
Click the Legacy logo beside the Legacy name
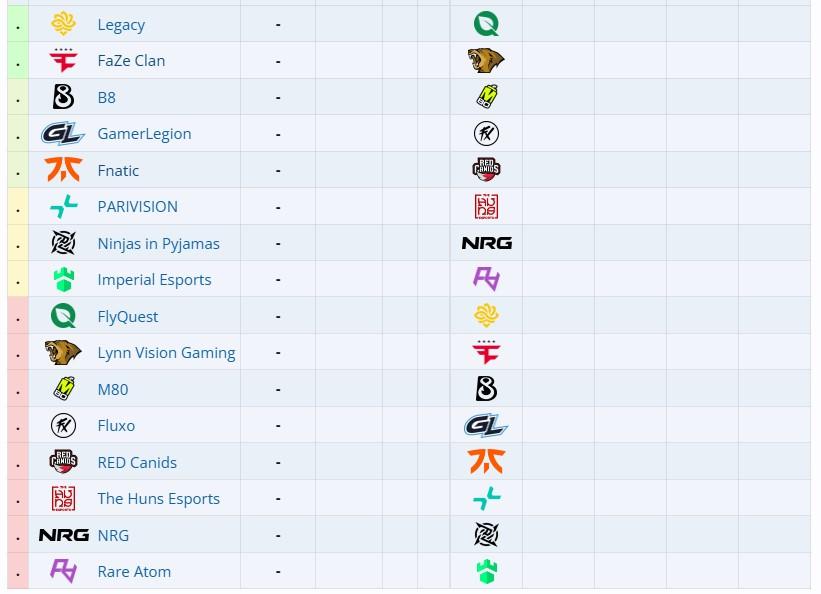pyautogui.click(x=63, y=24)
